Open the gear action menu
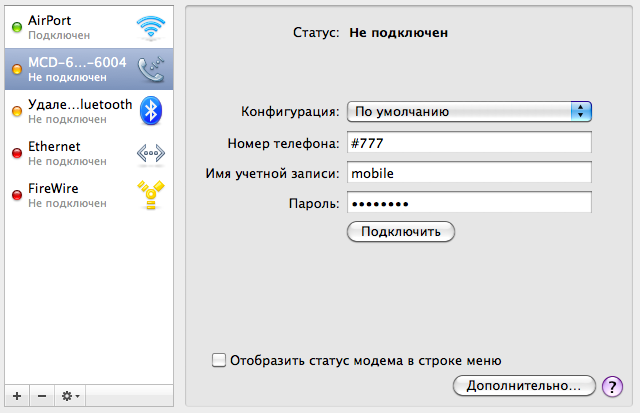 [71, 396]
